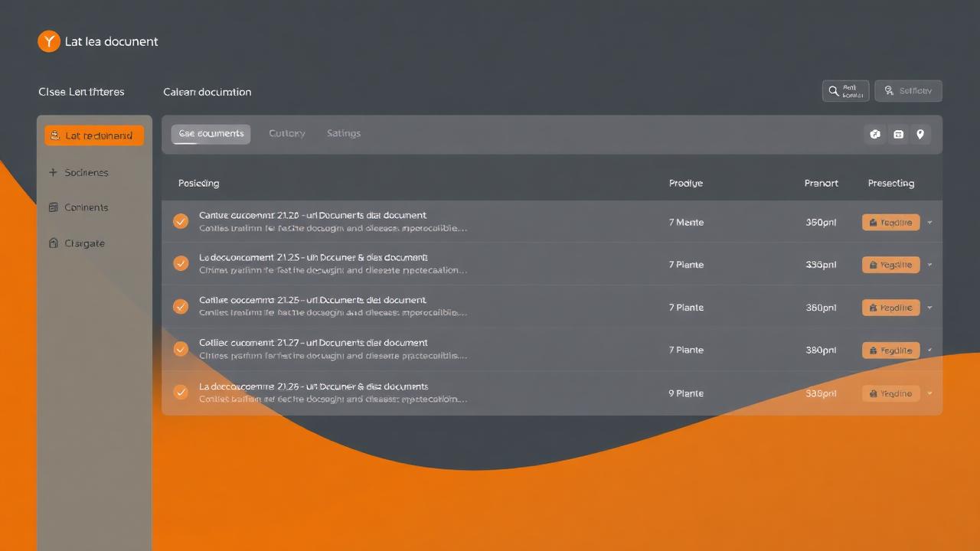Screen dimensions: 980x551
Task: Sort by the 'Prodiye' column header
Action: click(685, 183)
